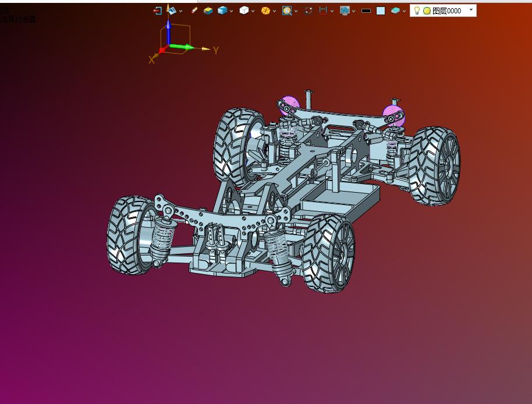The height and width of the screenshot is (404, 532).
Task: Click the teal layer slab icon
Action: [395, 11]
